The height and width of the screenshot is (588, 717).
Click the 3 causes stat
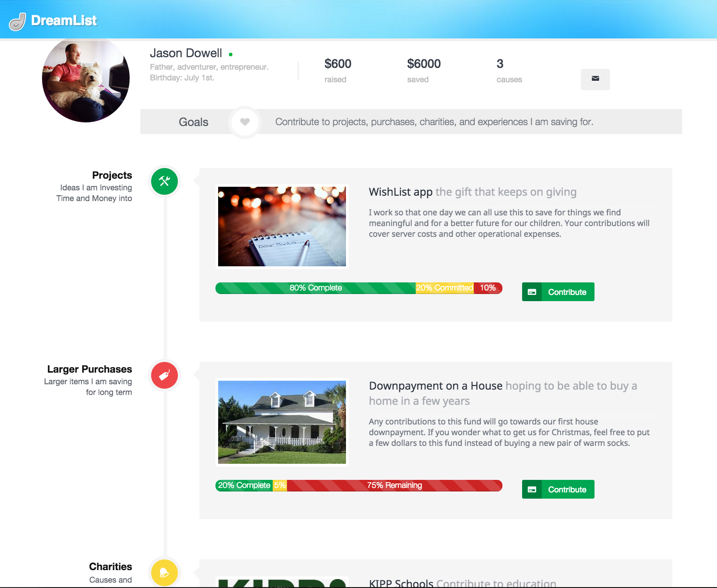click(509, 71)
